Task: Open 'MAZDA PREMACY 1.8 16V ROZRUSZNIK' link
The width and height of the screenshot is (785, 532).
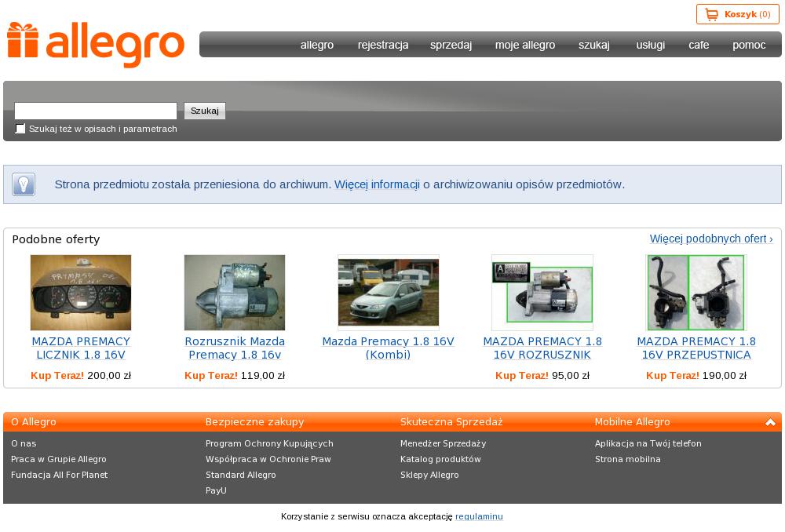Action: pos(542,348)
